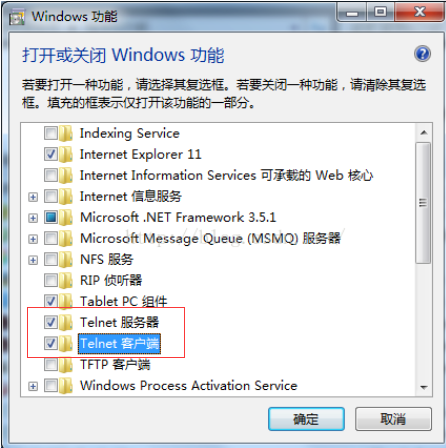Expand the Internet 信息服务 tree node
Viewport: 446px width, 448px height.
click(x=33, y=197)
